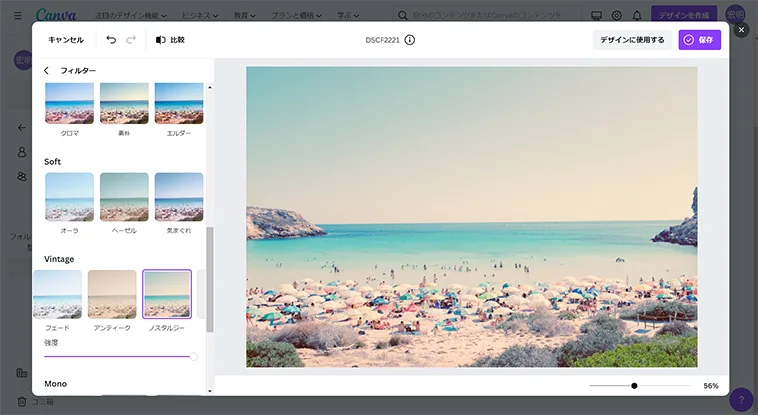Viewport: 758px width, 415px height.
Task: Click the キャンセル button
Action: [66, 40]
